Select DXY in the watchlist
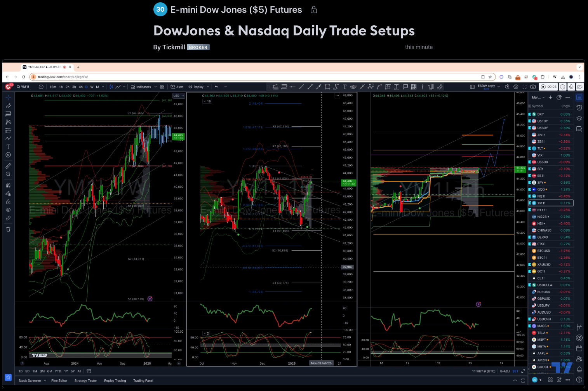The height and width of the screenshot is (391, 588). [x=551, y=114]
